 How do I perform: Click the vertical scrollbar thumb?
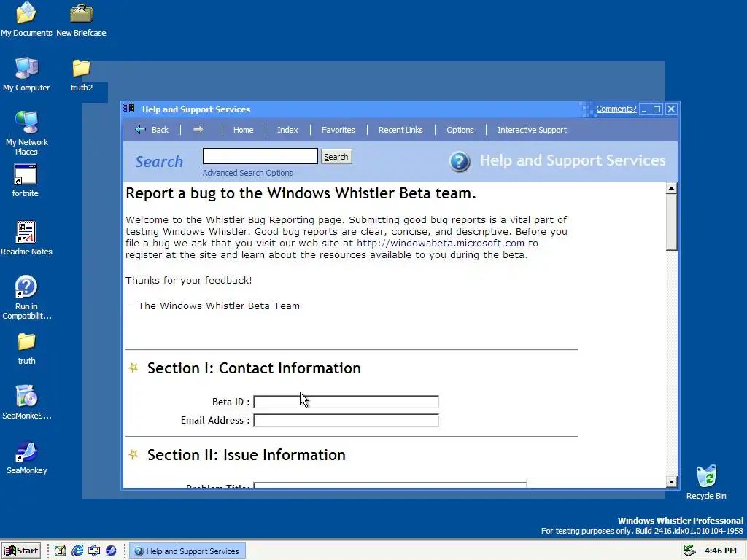[x=671, y=222]
